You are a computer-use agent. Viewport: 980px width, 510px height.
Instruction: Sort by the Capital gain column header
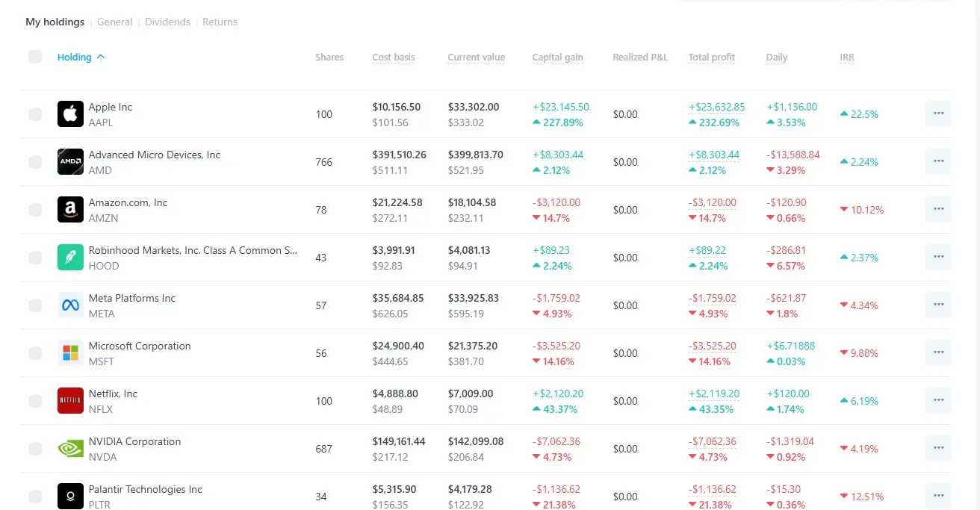click(557, 57)
